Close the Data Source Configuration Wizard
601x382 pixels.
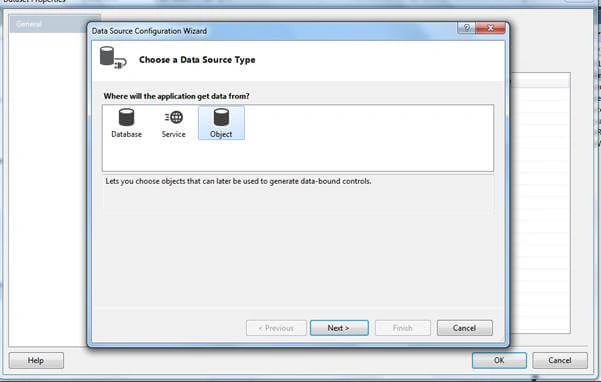pyautogui.click(x=490, y=28)
